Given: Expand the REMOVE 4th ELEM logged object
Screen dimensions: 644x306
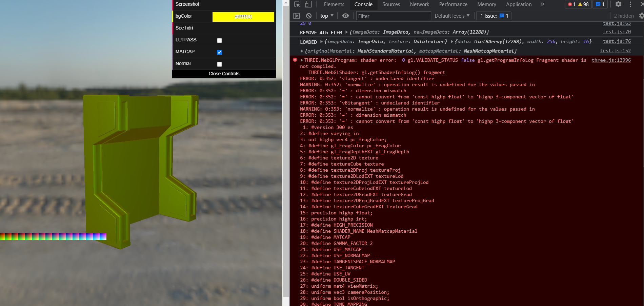Looking at the screenshot, I should (x=346, y=32).
